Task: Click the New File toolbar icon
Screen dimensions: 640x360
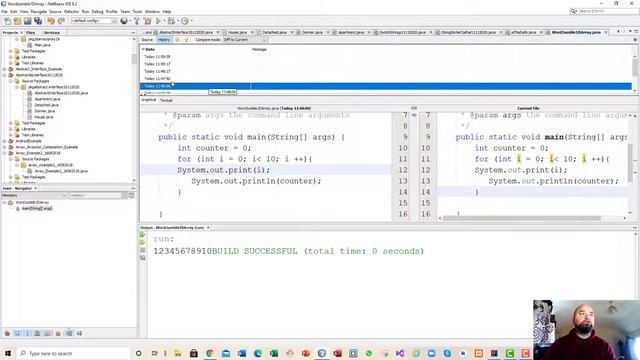Action: pyautogui.click(x=7, y=21)
